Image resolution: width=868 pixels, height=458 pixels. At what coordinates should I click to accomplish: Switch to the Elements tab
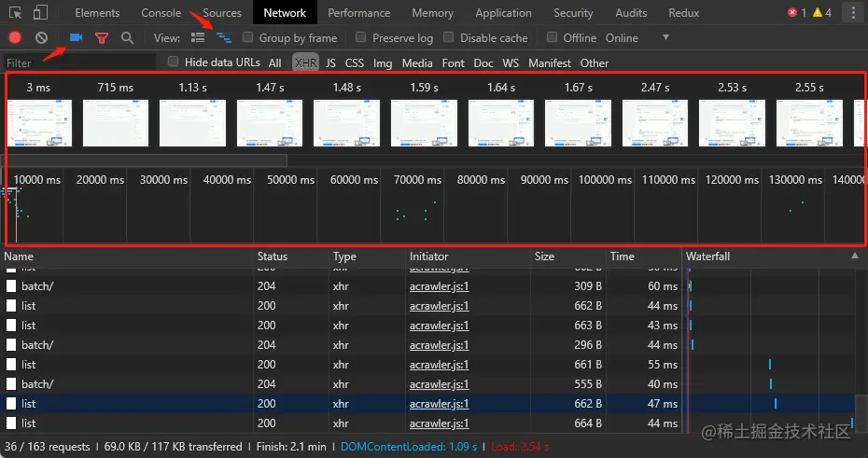97,13
